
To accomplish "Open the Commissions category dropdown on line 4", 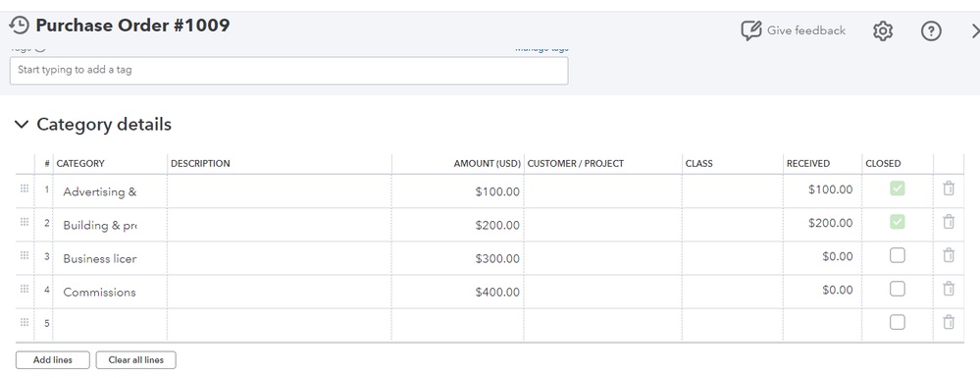I will coord(110,292).
